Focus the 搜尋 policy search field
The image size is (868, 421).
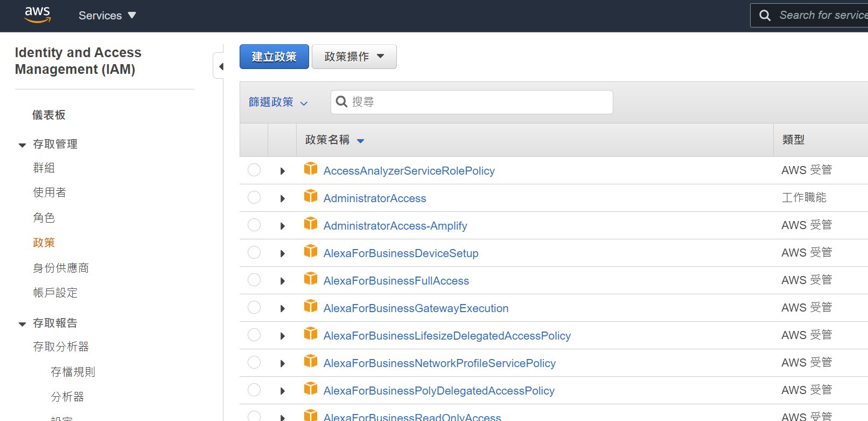pos(472,102)
